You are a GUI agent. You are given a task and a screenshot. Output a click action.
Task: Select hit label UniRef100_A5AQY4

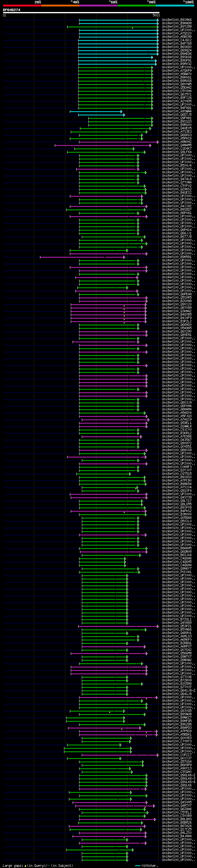point(177,413)
